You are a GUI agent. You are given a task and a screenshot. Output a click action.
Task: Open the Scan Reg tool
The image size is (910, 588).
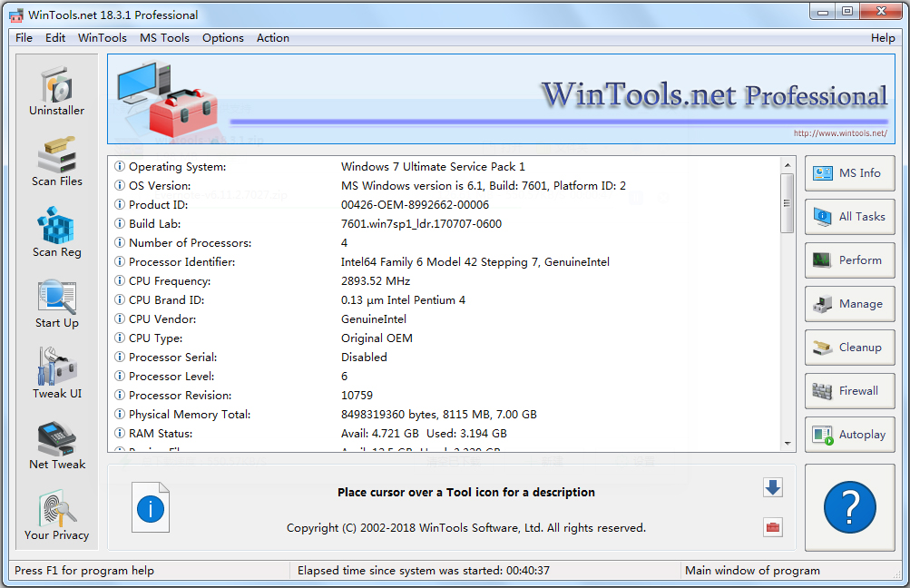click(x=57, y=233)
